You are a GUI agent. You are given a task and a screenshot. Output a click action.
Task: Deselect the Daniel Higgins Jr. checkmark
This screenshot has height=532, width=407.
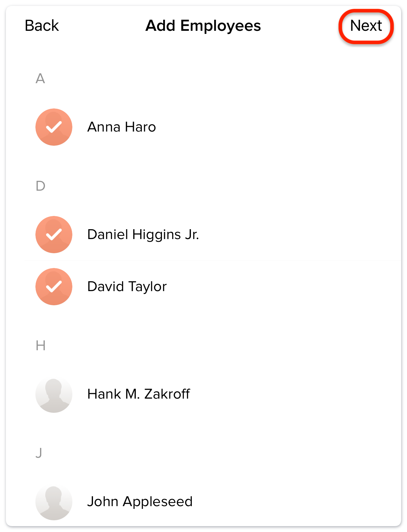pyautogui.click(x=54, y=234)
